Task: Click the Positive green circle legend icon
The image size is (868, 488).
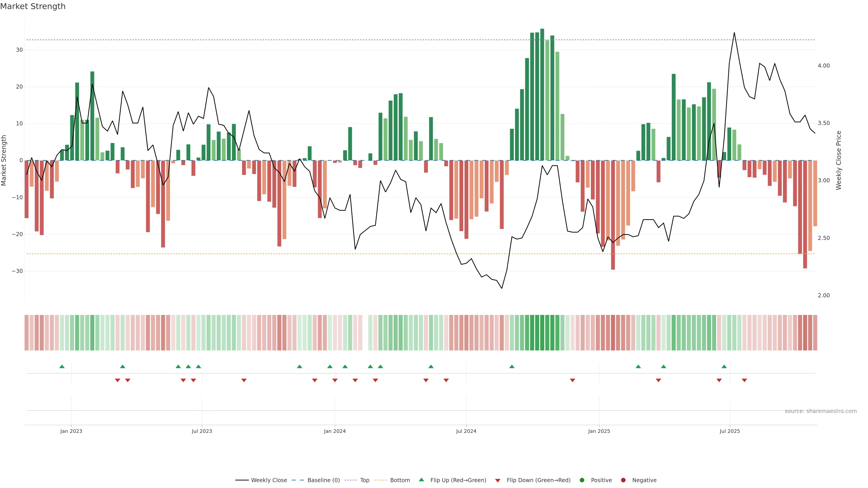Action: pyautogui.click(x=582, y=480)
